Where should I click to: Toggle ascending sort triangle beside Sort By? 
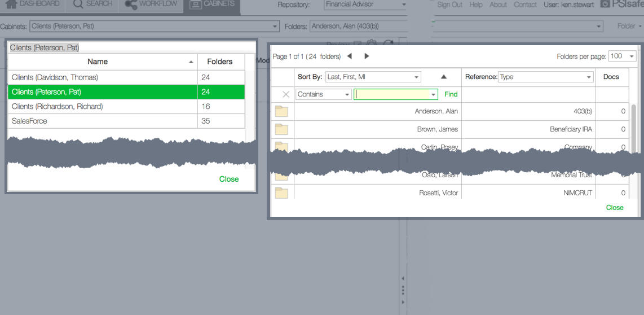pos(443,77)
